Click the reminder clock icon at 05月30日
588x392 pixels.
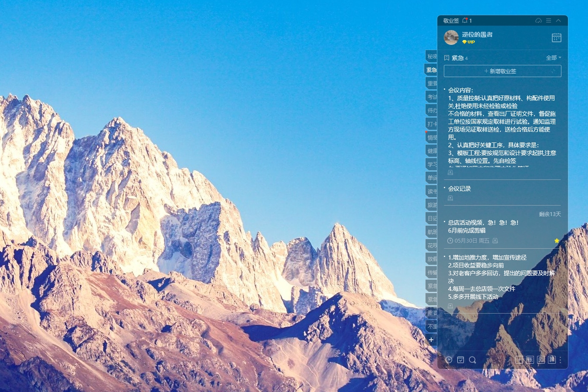tap(450, 240)
